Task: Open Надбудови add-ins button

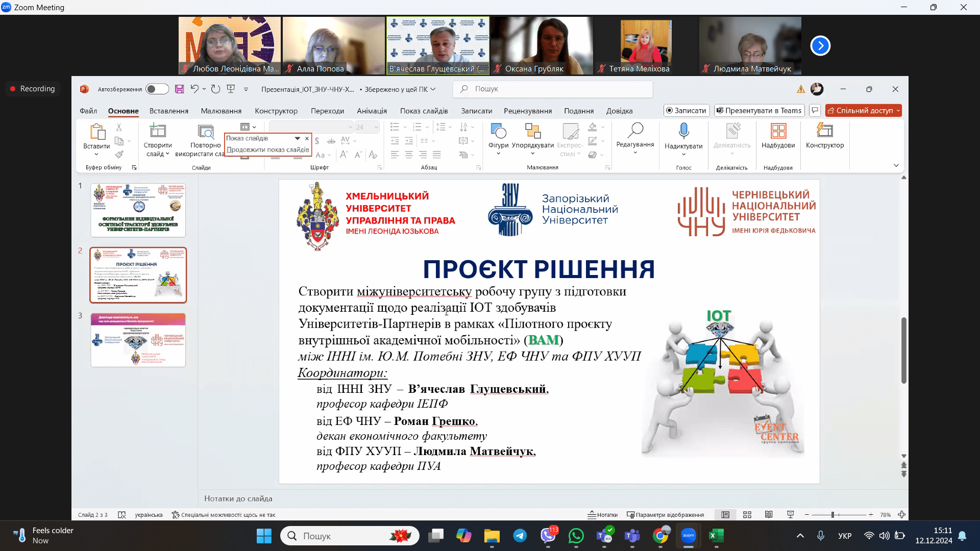Action: click(x=778, y=137)
